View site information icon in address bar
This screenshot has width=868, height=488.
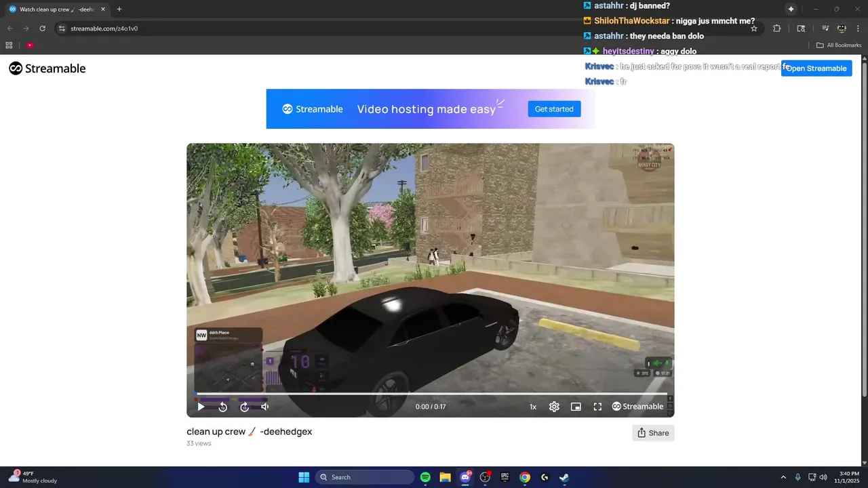[62, 28]
